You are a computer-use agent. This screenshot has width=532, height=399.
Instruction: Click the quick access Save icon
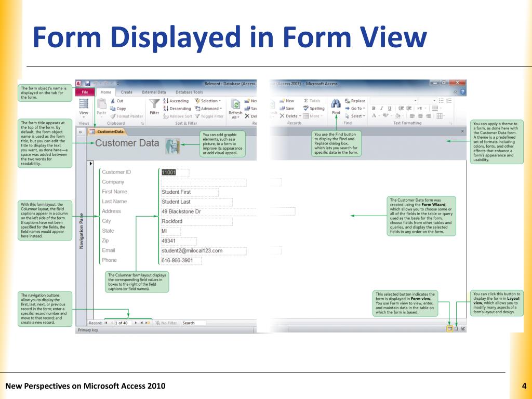87,84
